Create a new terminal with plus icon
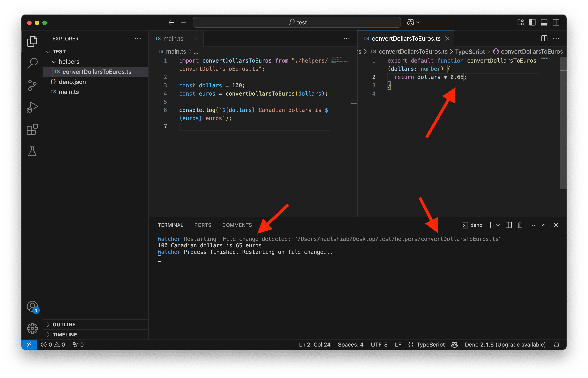Screen dimensions: 588x378 point(490,225)
